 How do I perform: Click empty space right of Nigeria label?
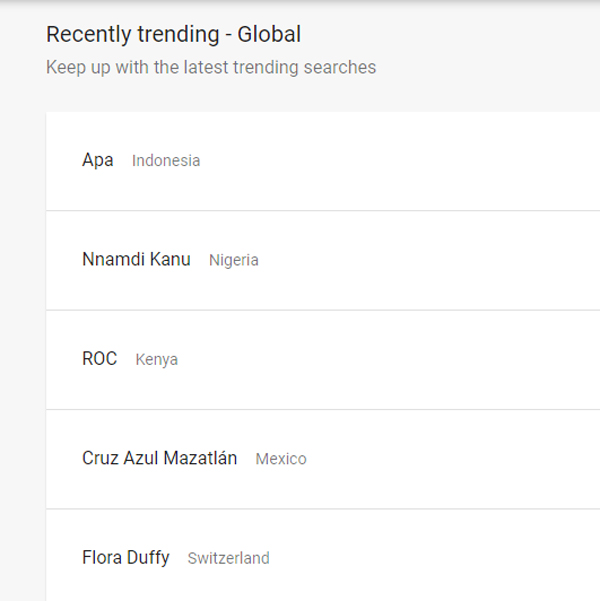pyautogui.click(x=430, y=260)
